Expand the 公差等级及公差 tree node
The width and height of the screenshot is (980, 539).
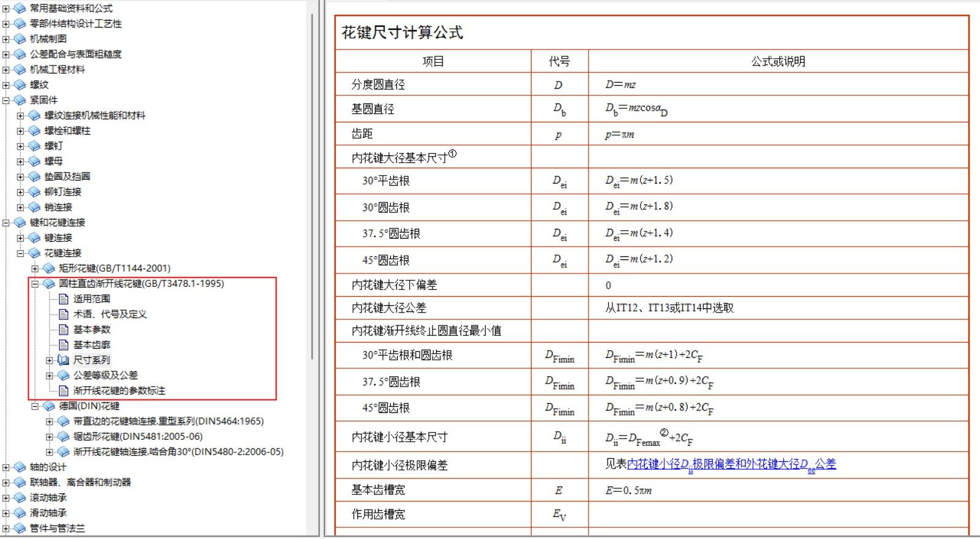point(50,376)
